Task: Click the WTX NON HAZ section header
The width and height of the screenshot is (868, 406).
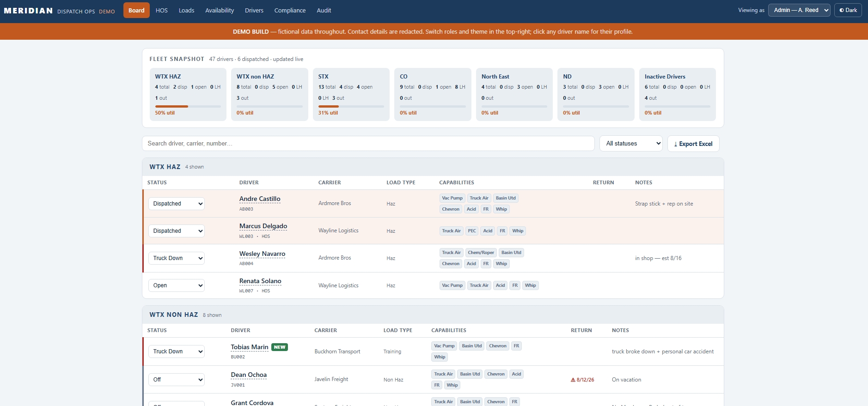Action: (433, 315)
